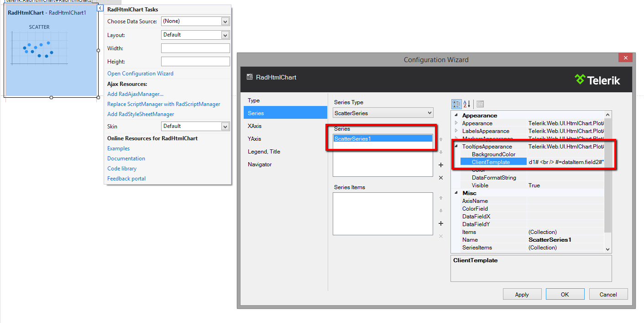Image resolution: width=644 pixels, height=323 pixels.
Task: Click the scatter chart preview thumbnail
Action: [40, 48]
